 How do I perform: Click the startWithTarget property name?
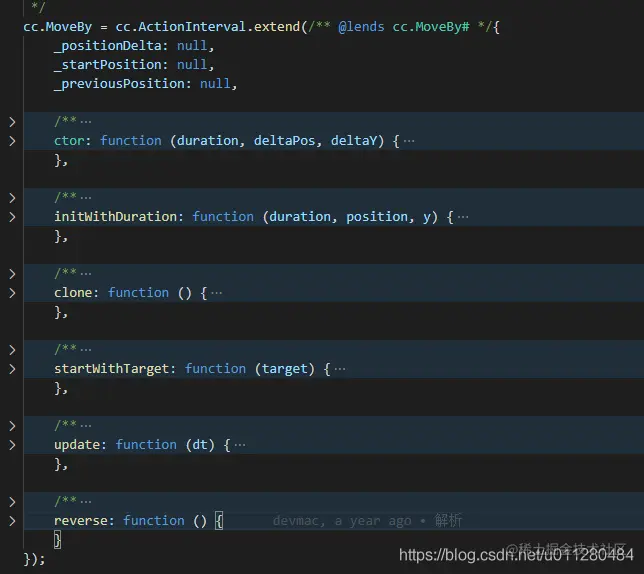click(x=111, y=369)
